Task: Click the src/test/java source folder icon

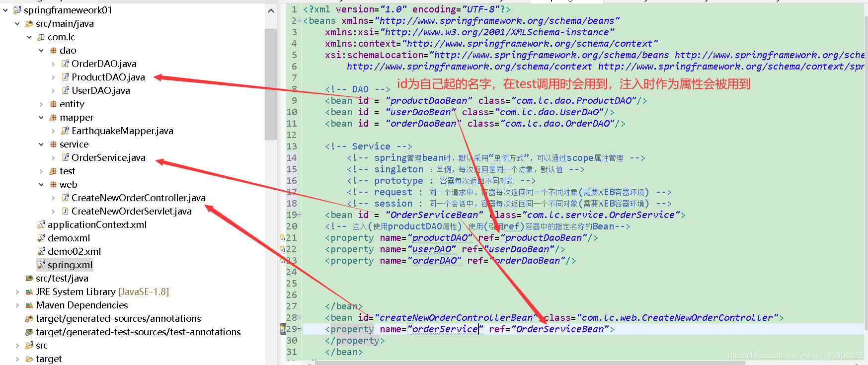Action: (29, 278)
